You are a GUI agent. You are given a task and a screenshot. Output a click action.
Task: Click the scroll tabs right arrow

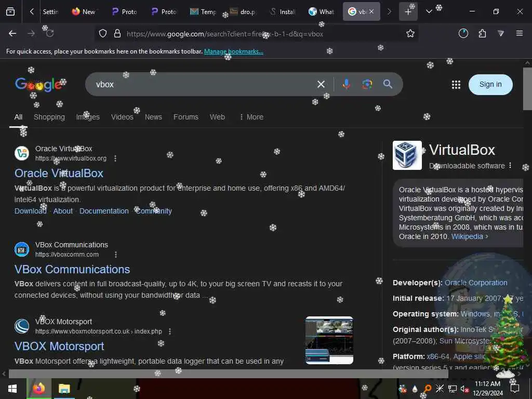point(390,12)
